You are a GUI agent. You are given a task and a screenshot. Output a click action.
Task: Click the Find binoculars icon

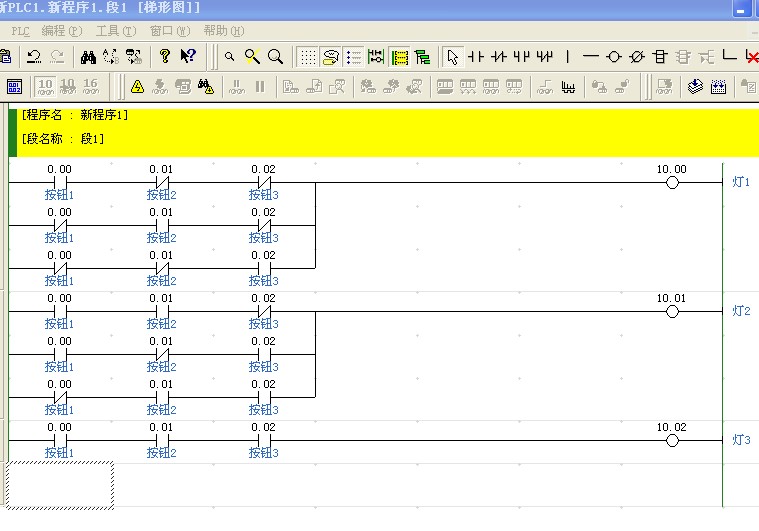(88, 57)
